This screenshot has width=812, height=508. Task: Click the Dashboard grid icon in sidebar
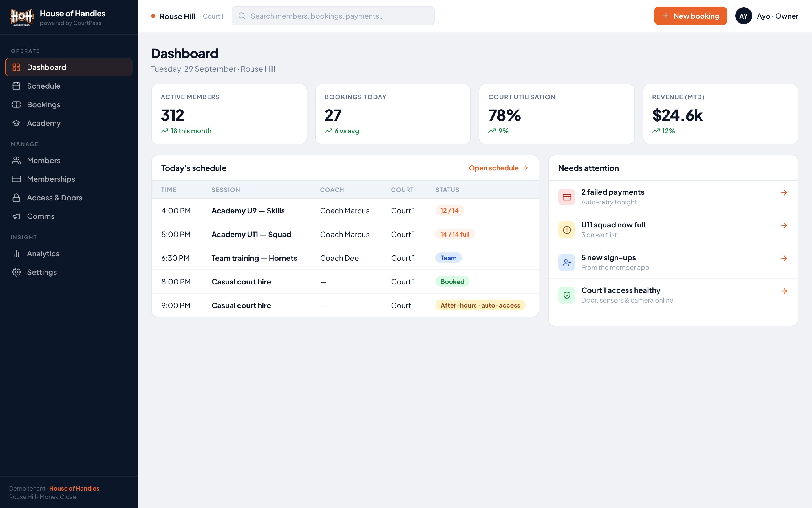point(16,67)
